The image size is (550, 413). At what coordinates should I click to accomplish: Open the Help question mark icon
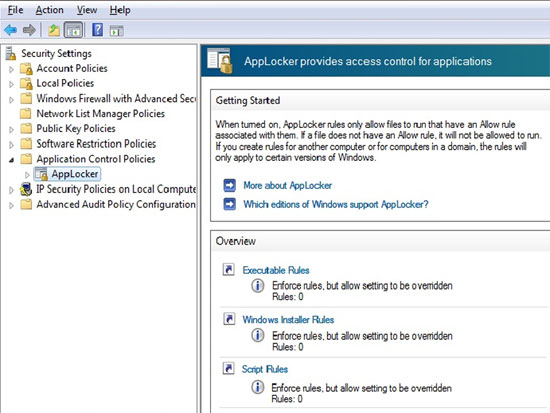[97, 30]
